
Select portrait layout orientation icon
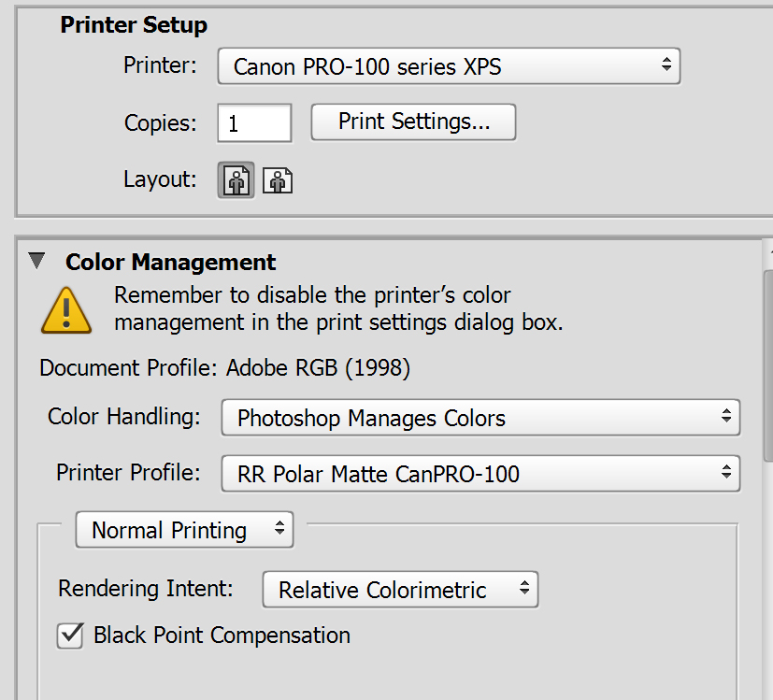coord(237,179)
